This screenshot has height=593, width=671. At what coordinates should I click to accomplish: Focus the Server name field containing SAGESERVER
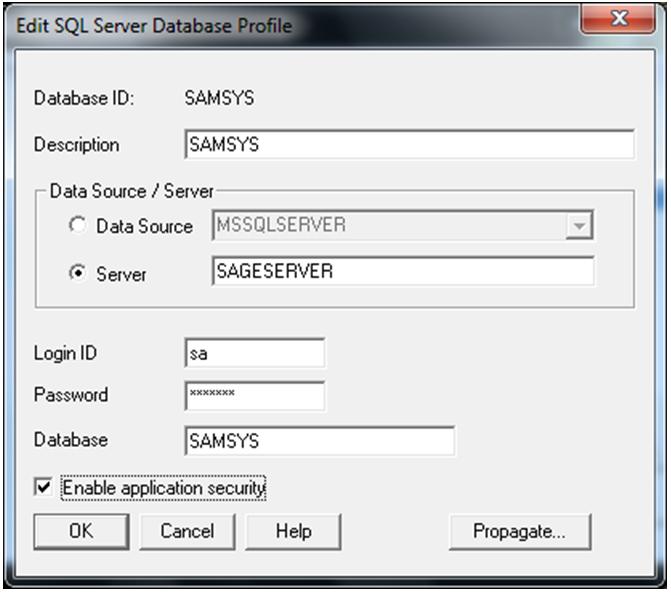(402, 271)
